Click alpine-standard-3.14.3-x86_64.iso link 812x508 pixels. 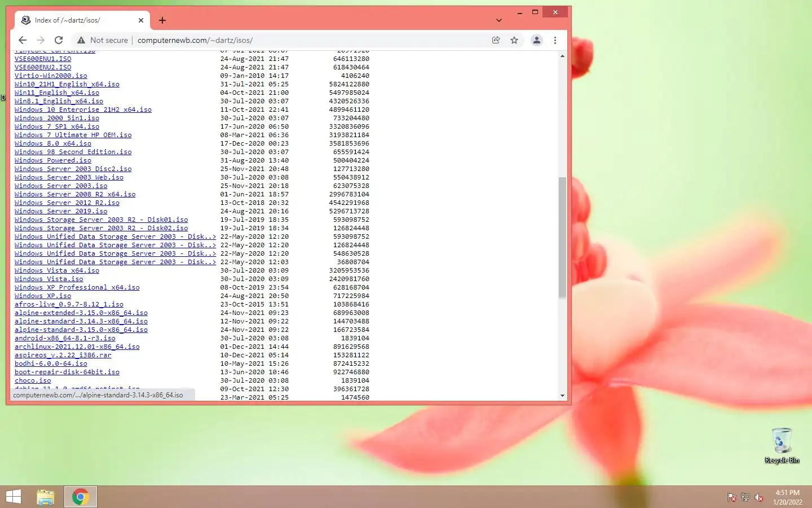coord(81,321)
